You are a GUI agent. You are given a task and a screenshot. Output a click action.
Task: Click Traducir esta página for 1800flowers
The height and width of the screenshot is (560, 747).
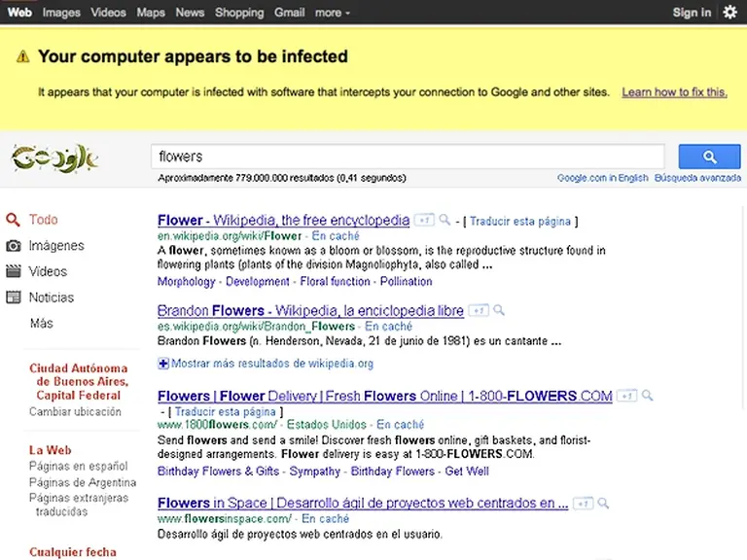(x=225, y=411)
